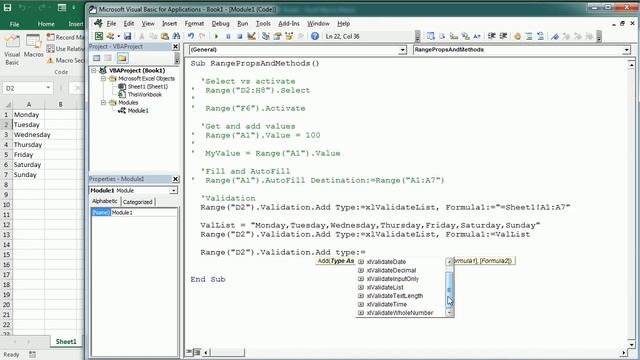Click Excel Save icon in the quick access toolbar

pos(7,7)
